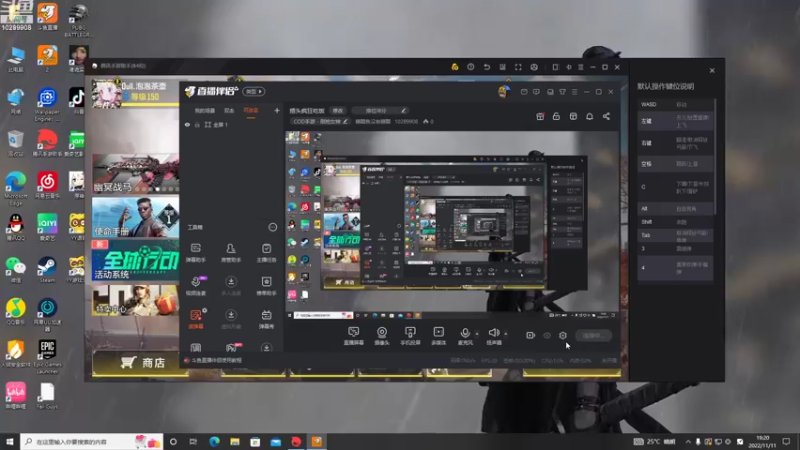
Task: Toggle preview eye icon beside settings gear
Action: [x=547, y=335]
